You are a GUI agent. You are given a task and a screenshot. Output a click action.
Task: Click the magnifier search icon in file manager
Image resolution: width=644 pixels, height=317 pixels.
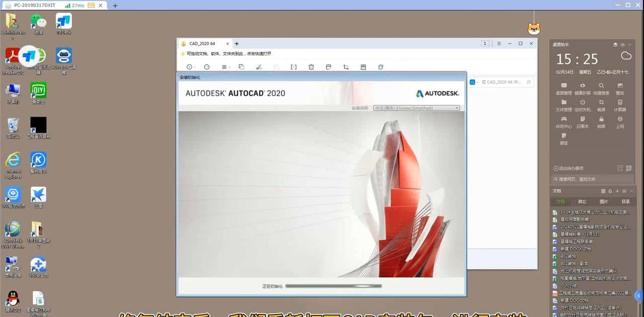pos(528,82)
